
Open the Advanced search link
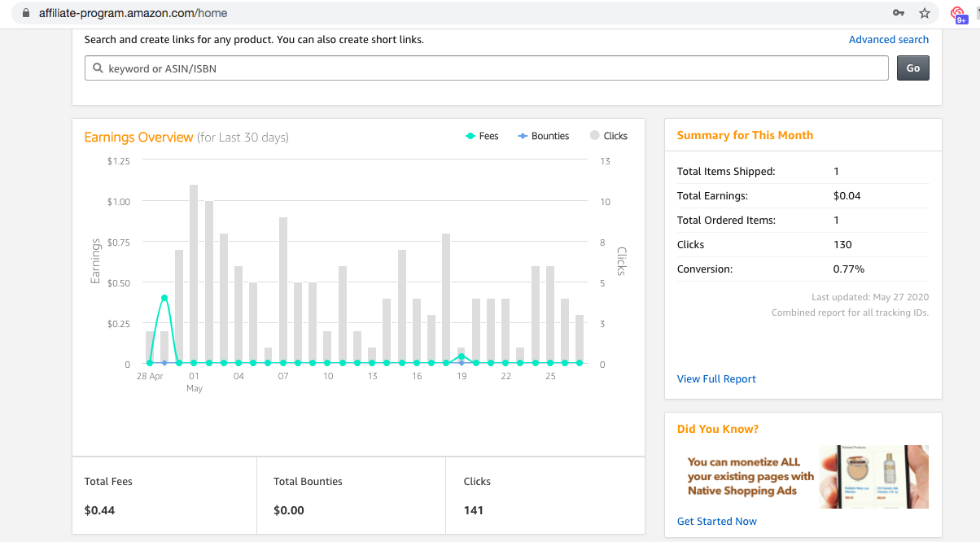point(889,39)
